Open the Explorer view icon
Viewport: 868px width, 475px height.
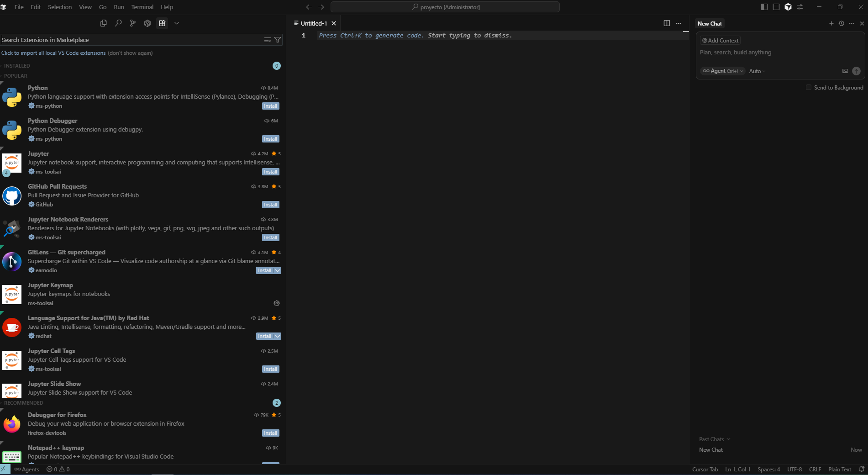pos(104,23)
